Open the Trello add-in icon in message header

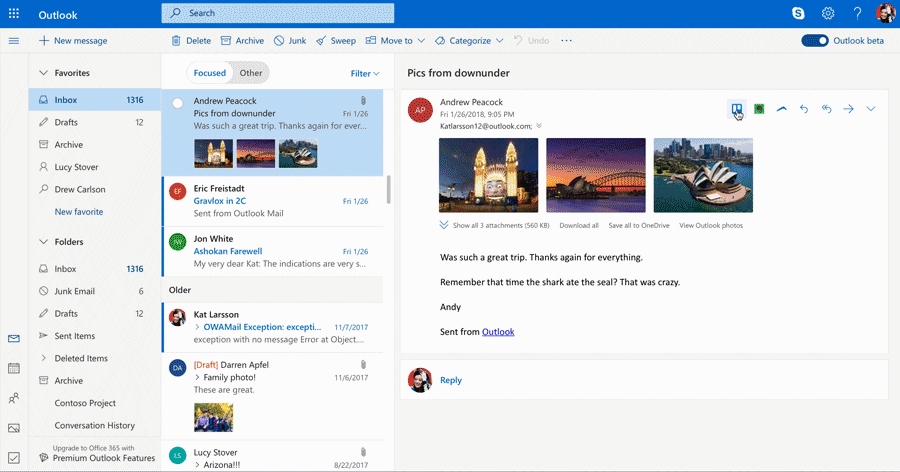click(x=736, y=108)
